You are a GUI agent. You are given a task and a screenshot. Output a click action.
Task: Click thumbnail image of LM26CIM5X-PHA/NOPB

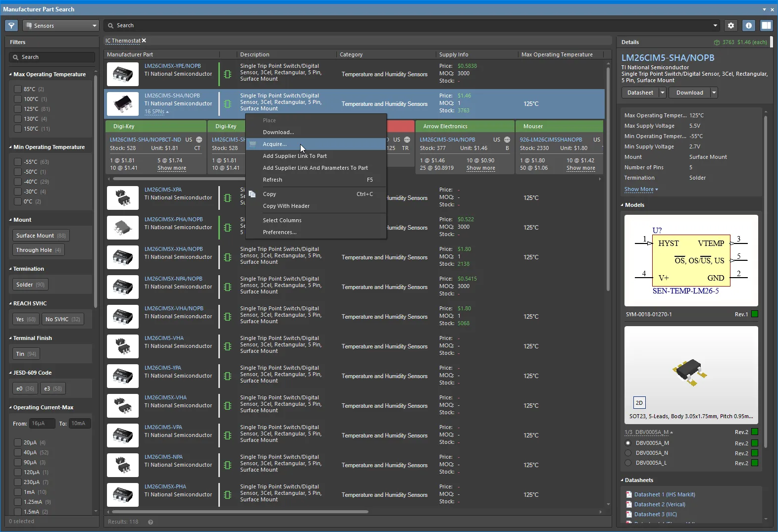click(x=123, y=228)
